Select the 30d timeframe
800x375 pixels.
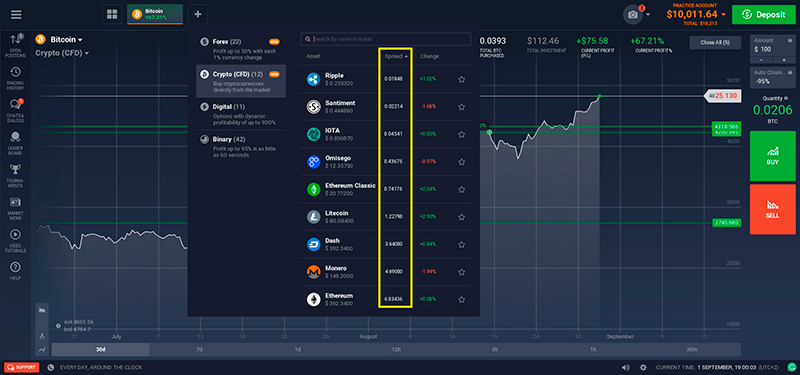[x=101, y=349]
